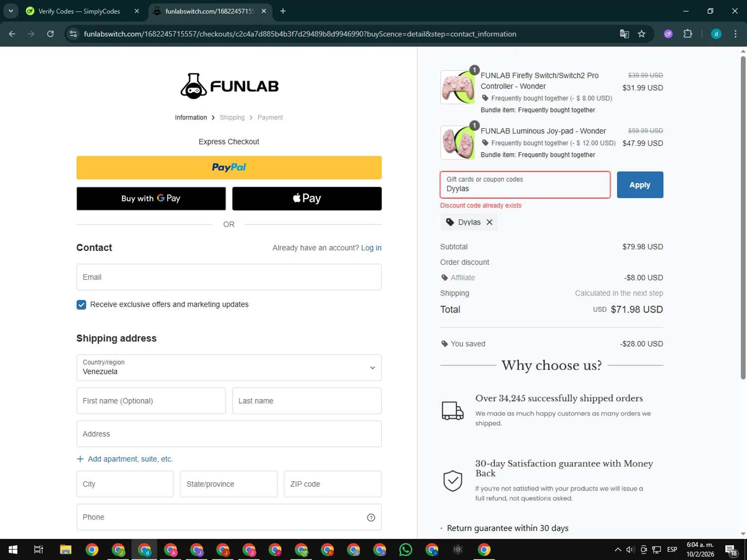Click Add apartment, suite, etc. link
747x560 pixels.
click(130, 459)
